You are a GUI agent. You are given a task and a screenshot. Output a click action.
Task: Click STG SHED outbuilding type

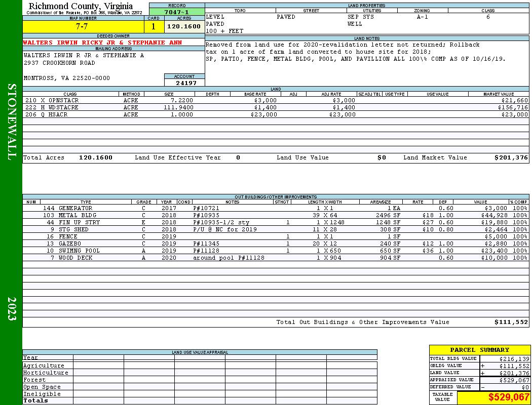(x=73, y=229)
